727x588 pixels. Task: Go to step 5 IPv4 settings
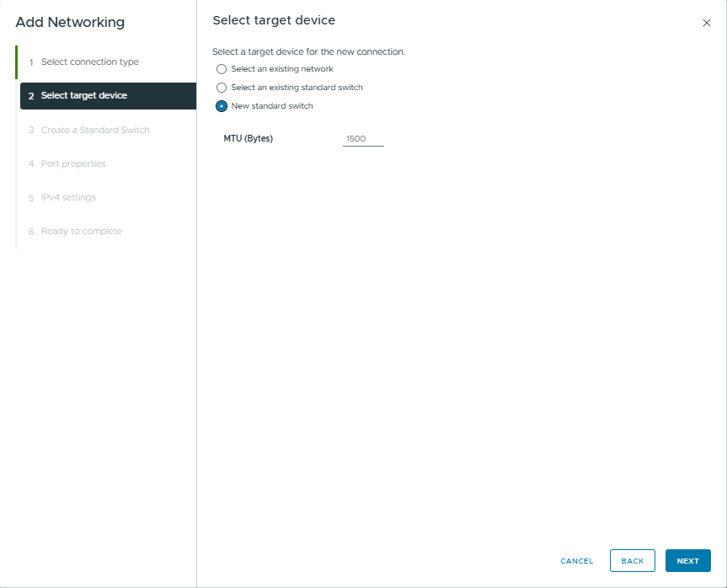[x=68, y=198]
